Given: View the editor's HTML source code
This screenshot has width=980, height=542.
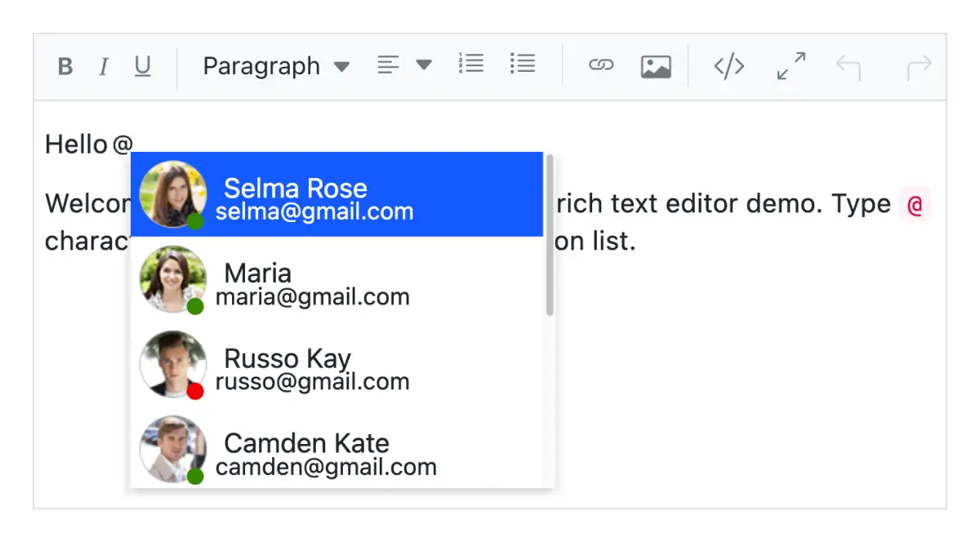Looking at the screenshot, I should [x=728, y=65].
